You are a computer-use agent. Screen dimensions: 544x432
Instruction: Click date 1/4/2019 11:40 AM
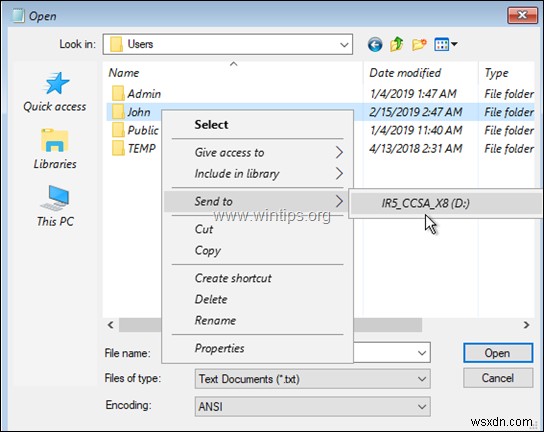[416, 130]
